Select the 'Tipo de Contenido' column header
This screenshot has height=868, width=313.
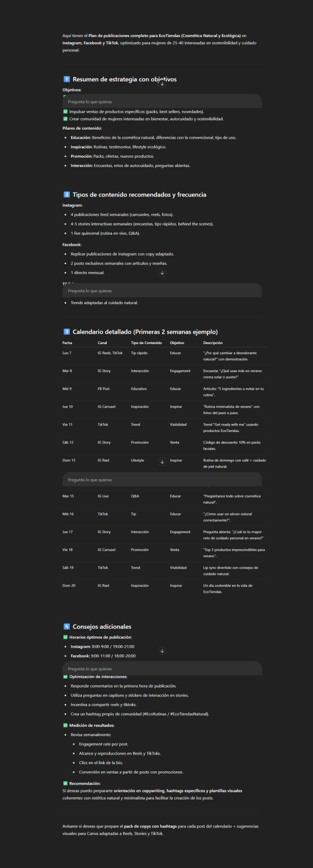(146, 343)
